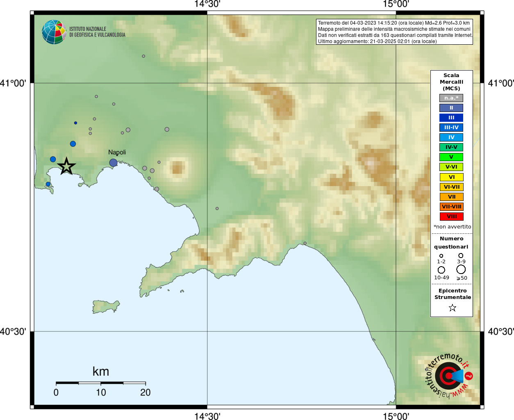Click the ≥50 questionnaires circle in legend
The height and width of the screenshot is (420, 514).
(461, 269)
